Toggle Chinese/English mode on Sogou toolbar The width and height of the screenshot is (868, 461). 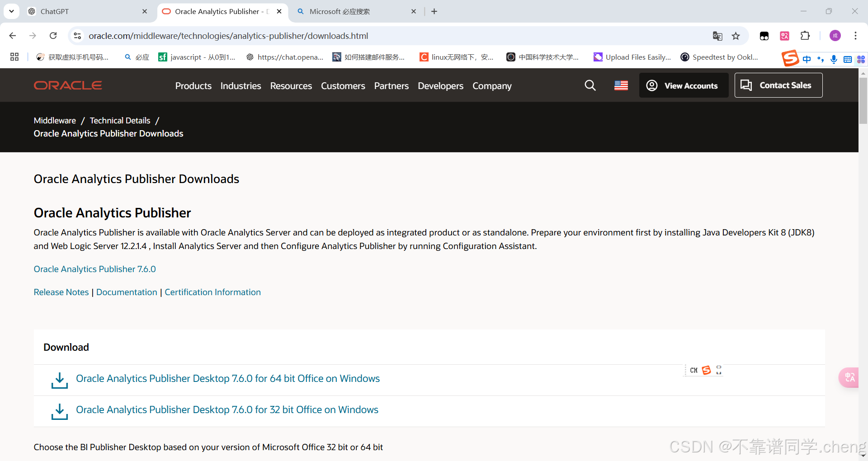click(807, 59)
